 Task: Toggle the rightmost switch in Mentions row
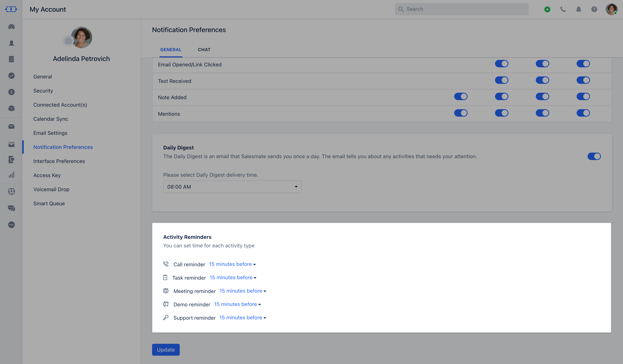[x=583, y=113]
